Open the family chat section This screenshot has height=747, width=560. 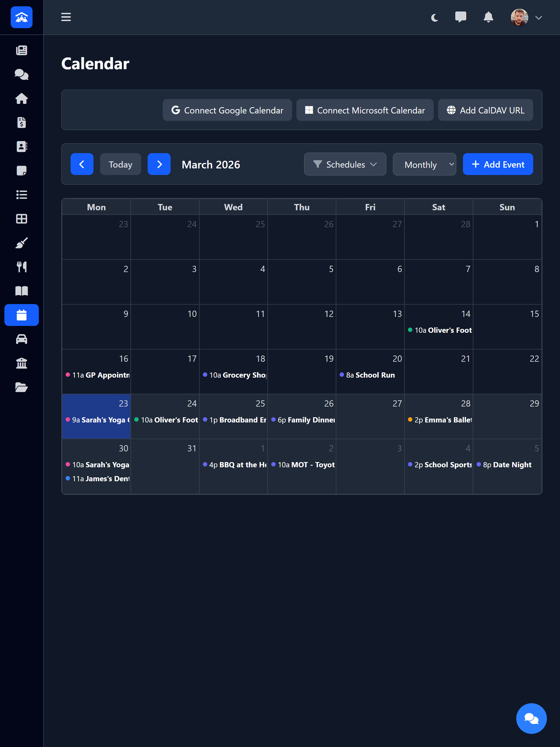pos(22,74)
